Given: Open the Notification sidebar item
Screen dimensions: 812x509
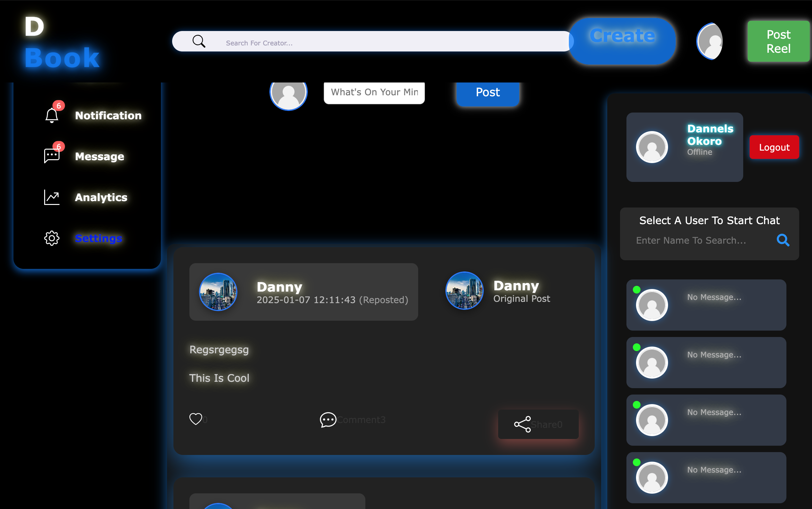Looking at the screenshot, I should tap(108, 115).
